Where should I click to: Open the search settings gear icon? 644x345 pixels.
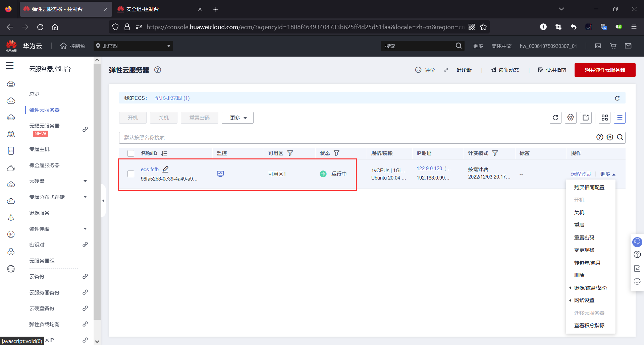tap(610, 137)
